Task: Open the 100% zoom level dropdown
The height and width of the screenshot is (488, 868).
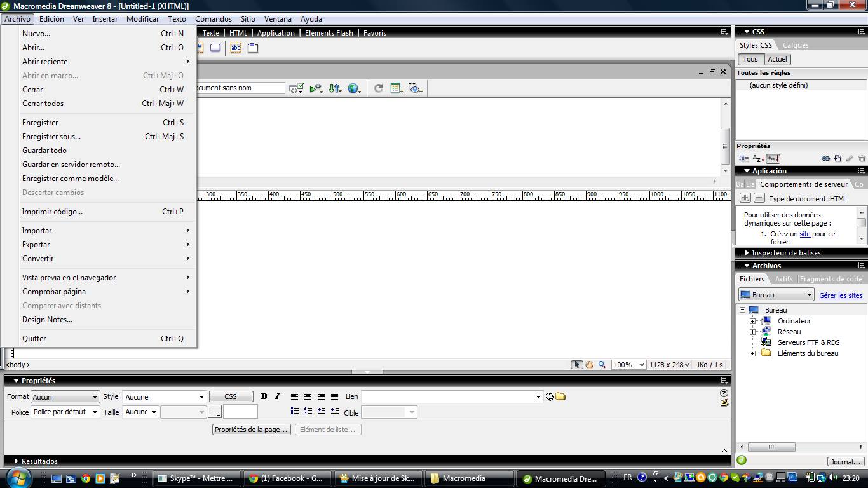Action: (629, 365)
